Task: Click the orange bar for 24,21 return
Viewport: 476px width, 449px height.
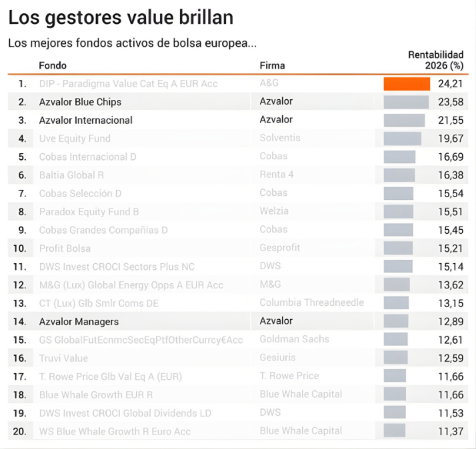Action: [407, 84]
